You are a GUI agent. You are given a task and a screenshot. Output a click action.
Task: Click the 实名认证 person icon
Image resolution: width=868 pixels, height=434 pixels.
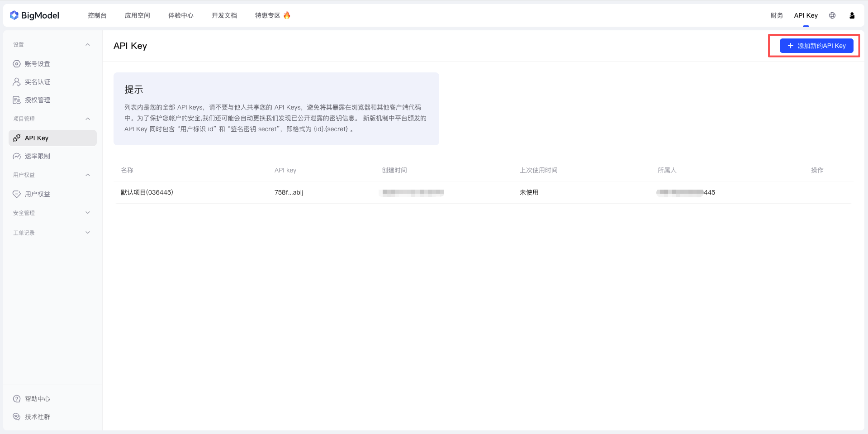click(x=17, y=82)
